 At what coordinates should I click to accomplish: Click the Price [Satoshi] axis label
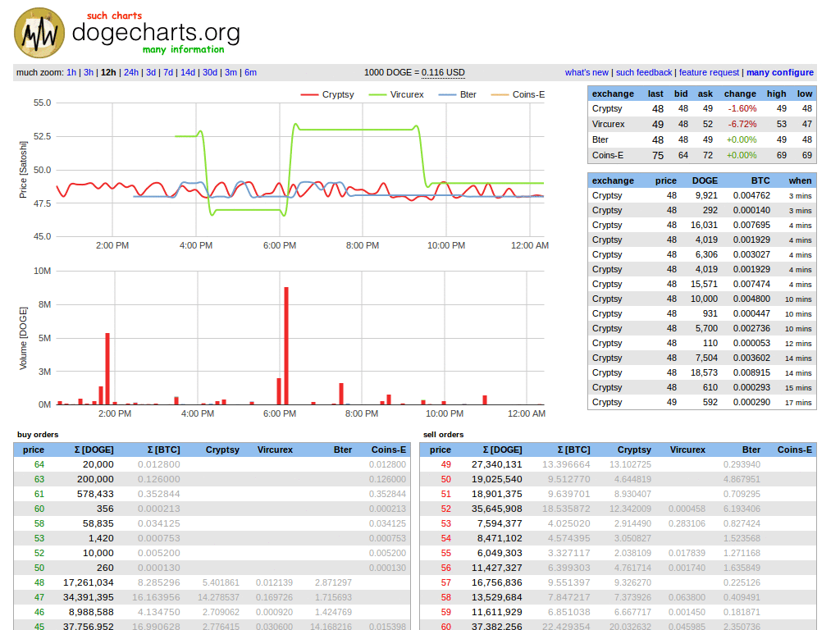coord(23,170)
